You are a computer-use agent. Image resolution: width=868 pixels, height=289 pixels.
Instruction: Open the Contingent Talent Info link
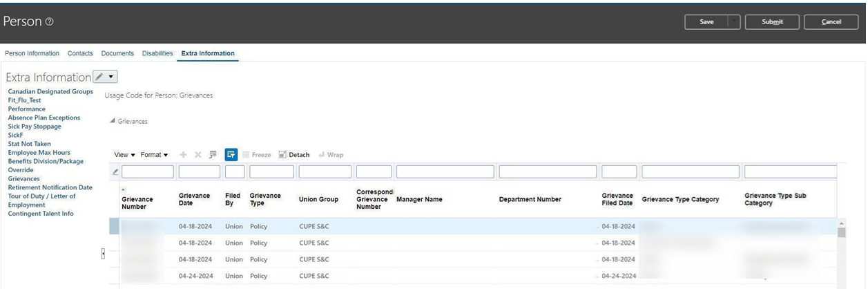point(41,214)
